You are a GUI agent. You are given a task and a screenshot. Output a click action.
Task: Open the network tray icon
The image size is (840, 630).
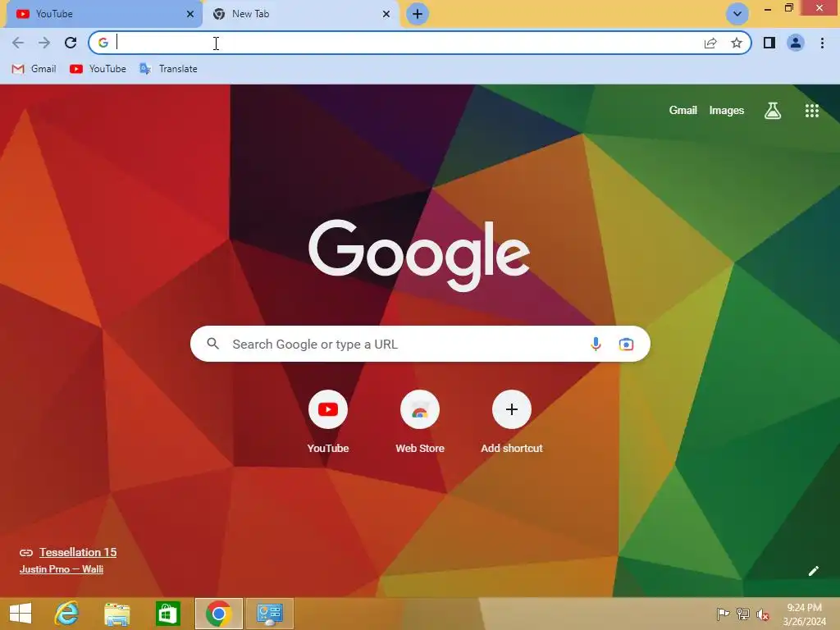tap(743, 614)
